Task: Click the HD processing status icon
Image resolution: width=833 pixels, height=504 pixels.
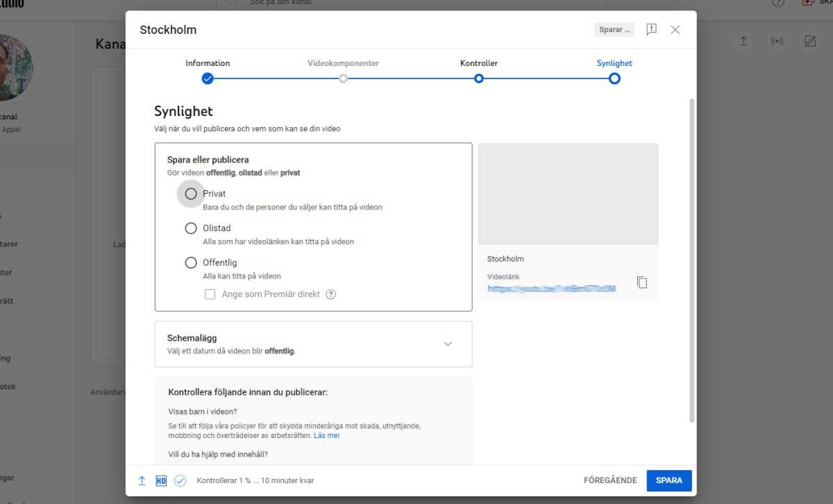Action: tap(161, 480)
